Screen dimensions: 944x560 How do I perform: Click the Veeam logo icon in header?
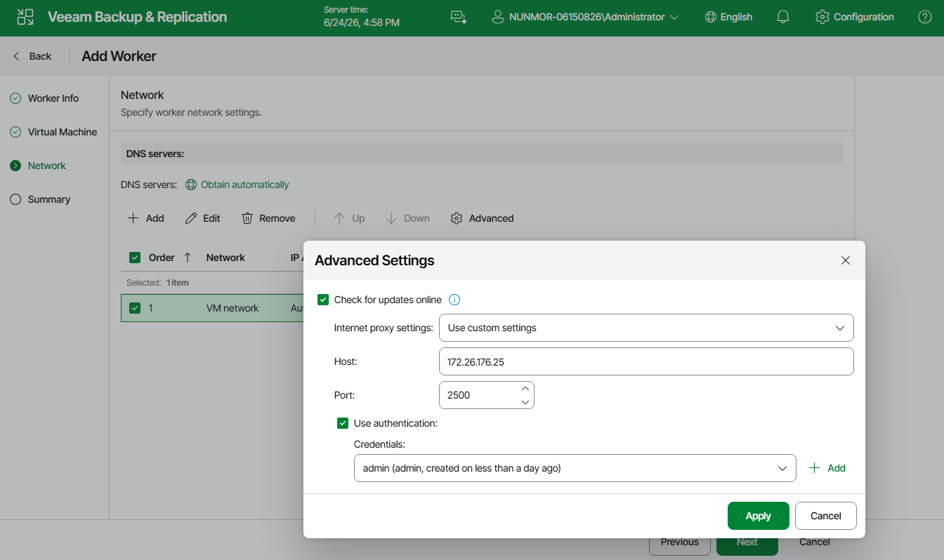click(25, 17)
